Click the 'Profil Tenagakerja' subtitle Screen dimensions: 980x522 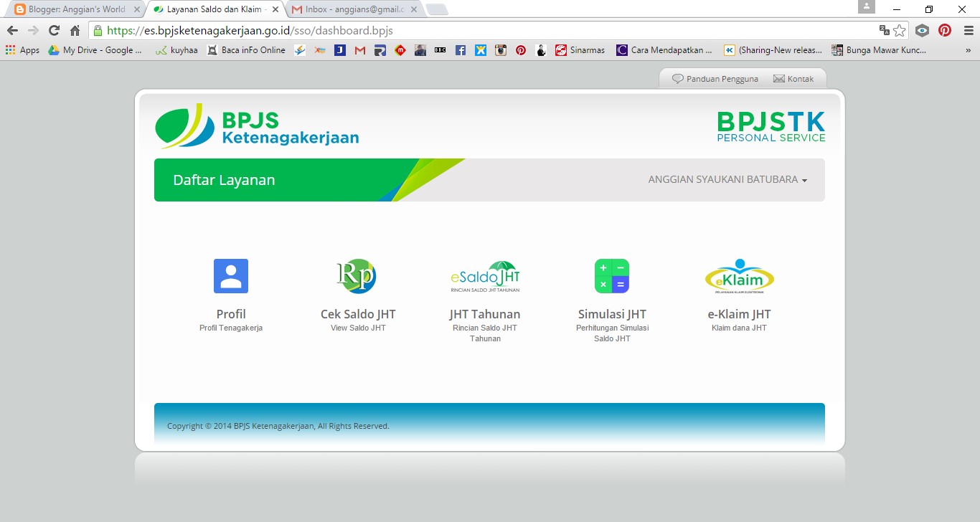pos(231,328)
